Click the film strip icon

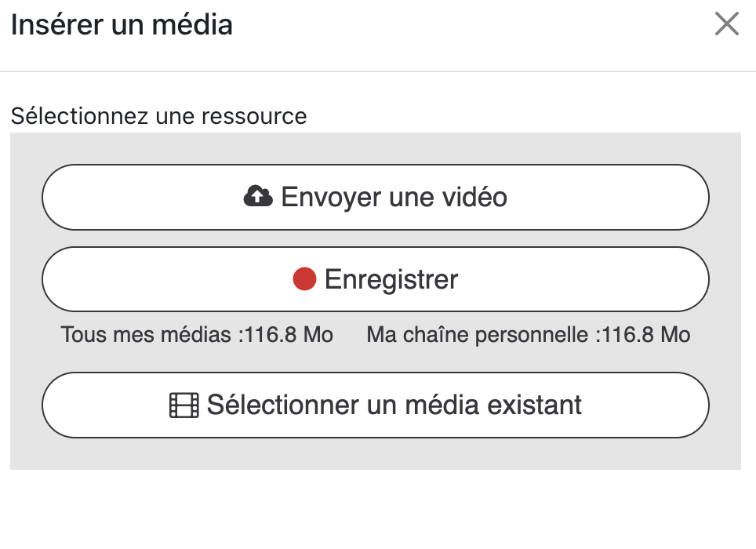(184, 405)
